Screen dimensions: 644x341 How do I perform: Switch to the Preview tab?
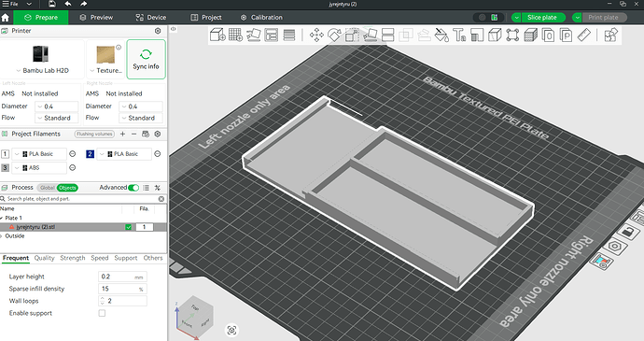[96, 17]
